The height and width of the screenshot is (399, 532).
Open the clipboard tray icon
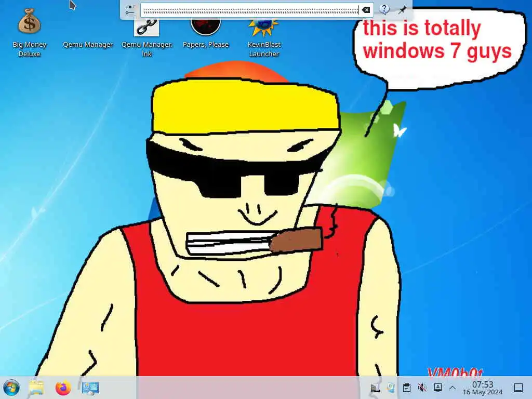[x=406, y=388]
